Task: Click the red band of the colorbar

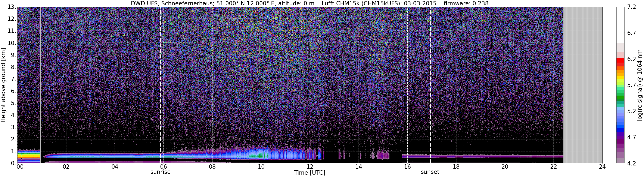Action: coord(620,62)
